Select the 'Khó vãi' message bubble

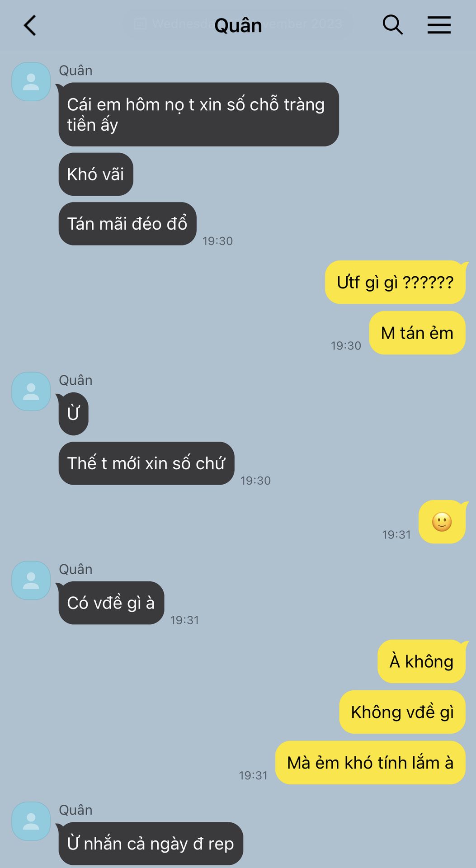96,174
